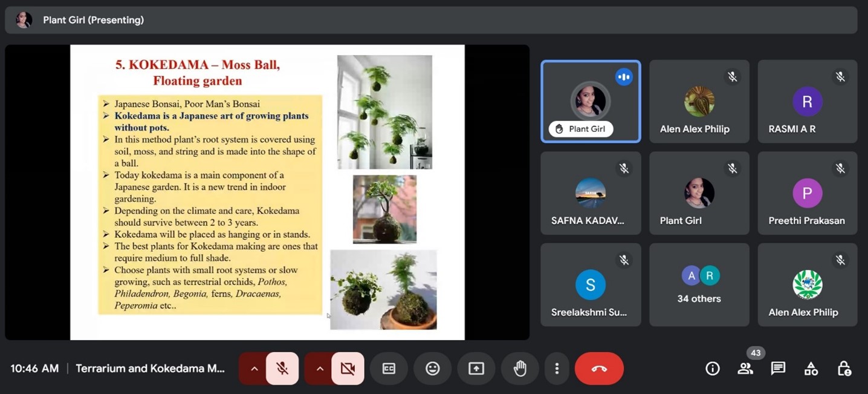Show the people participants panel
The height and width of the screenshot is (394, 868).
pos(745,369)
